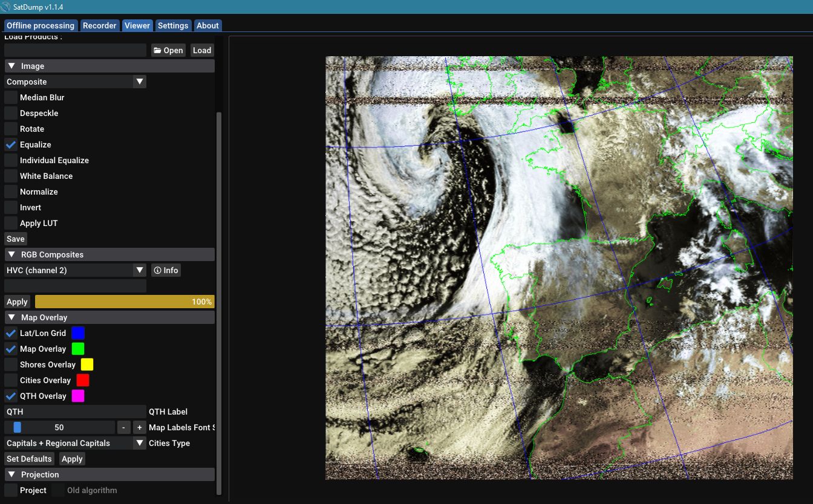Enable the Median Blur checkbox
Image resolution: width=813 pixels, height=504 pixels.
(11, 97)
